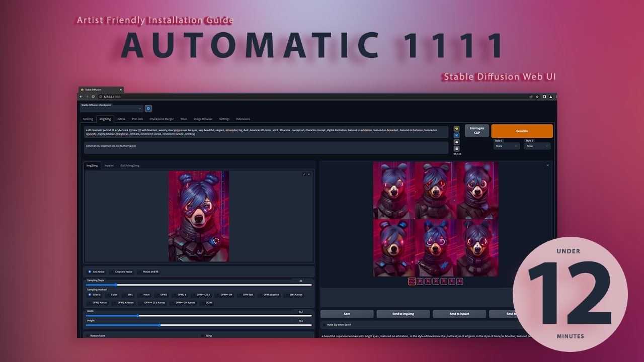
Task: Go forward in the browser
Action: click(x=87, y=96)
